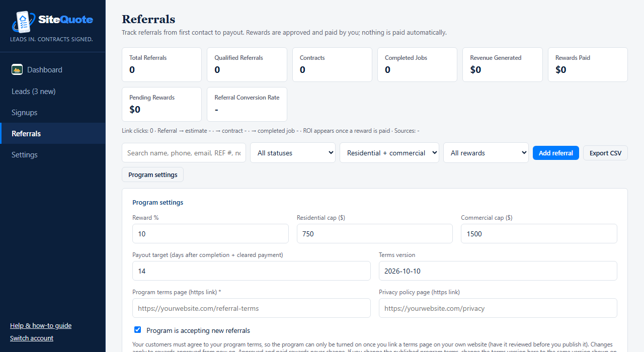
Task: Click the Link clicks funnel summary line
Action: coord(271,131)
